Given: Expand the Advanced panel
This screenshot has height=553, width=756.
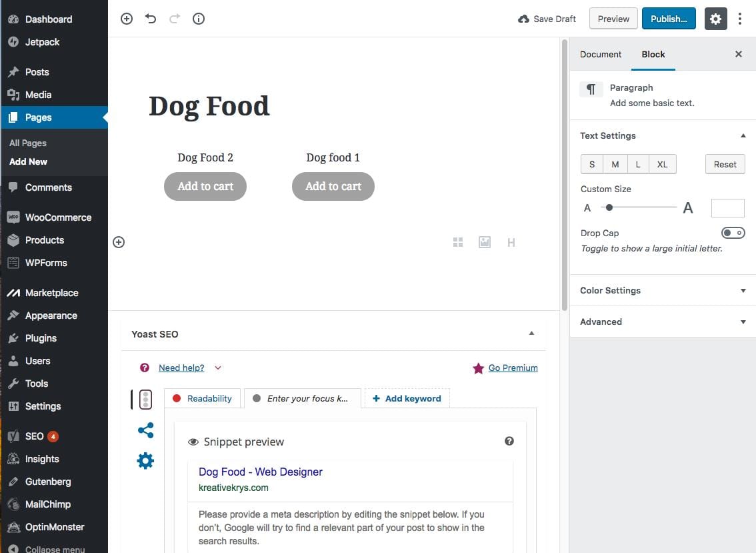Looking at the screenshot, I should (x=662, y=322).
